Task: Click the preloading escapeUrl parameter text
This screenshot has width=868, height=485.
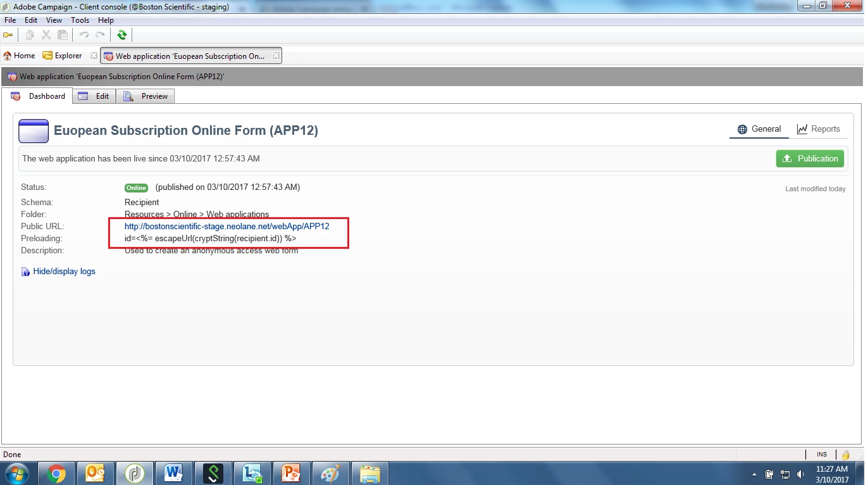Action: click(x=211, y=238)
